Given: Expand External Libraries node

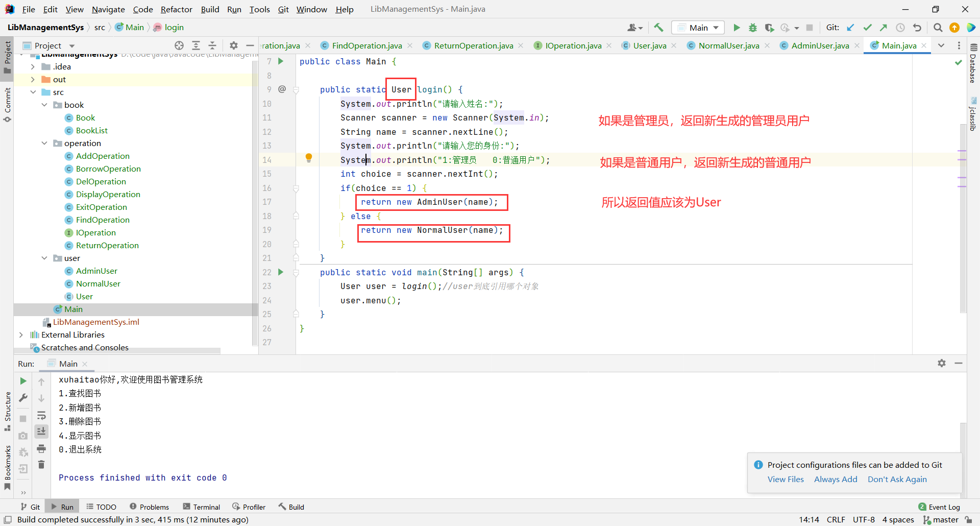Looking at the screenshot, I should (x=21, y=335).
